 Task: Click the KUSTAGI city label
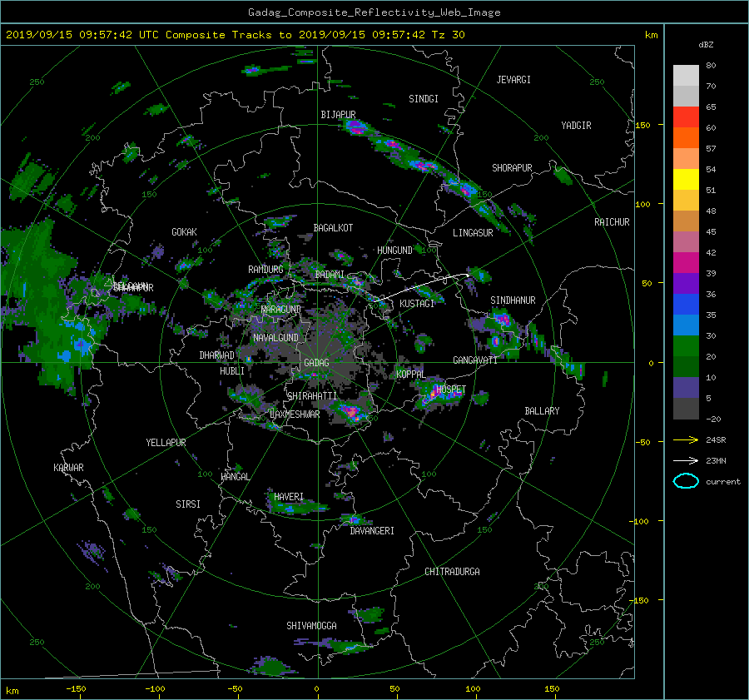(x=417, y=304)
